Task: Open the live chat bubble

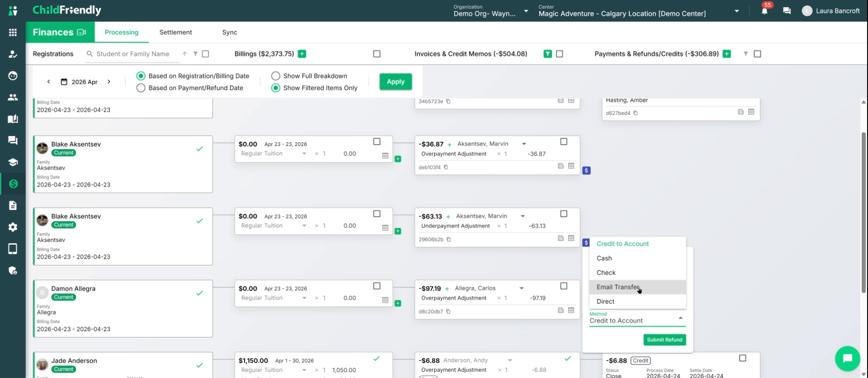Action: (x=847, y=358)
